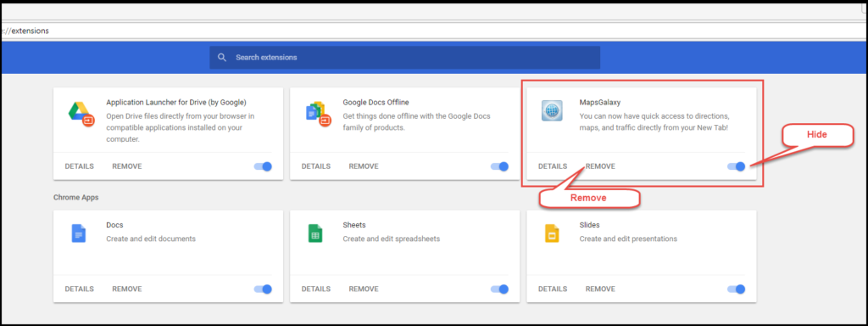Disable Application Launcher for Drive extension
The image size is (868, 326).
click(x=263, y=166)
